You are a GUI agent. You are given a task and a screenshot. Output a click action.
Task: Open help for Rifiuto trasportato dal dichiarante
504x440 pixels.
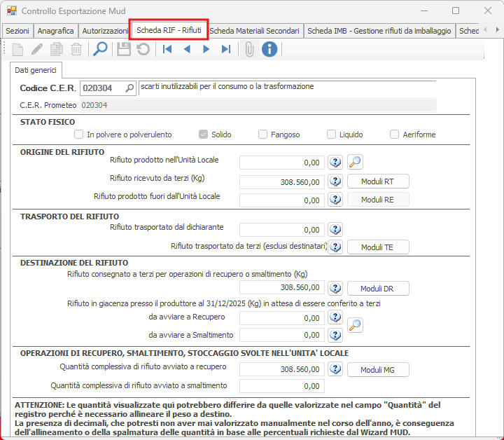tap(335, 229)
